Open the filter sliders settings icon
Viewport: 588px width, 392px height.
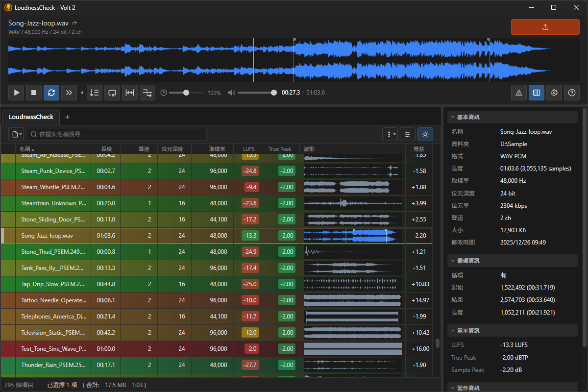(408, 134)
